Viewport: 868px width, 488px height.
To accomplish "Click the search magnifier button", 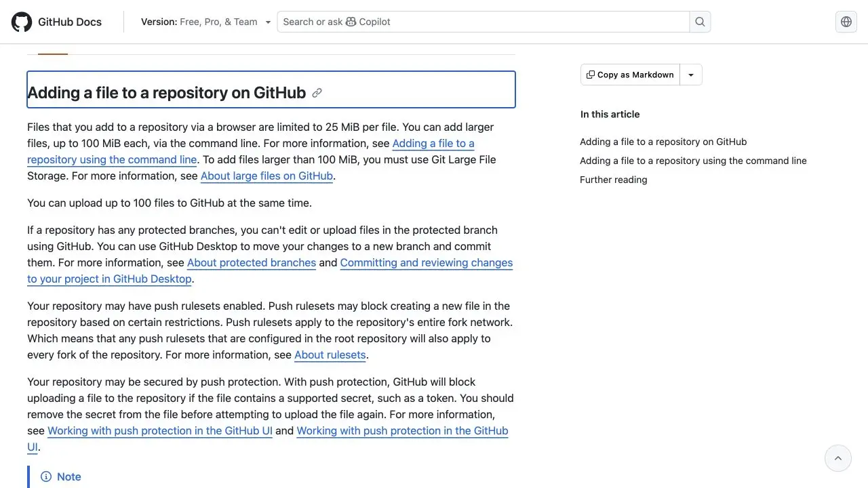I will (700, 22).
